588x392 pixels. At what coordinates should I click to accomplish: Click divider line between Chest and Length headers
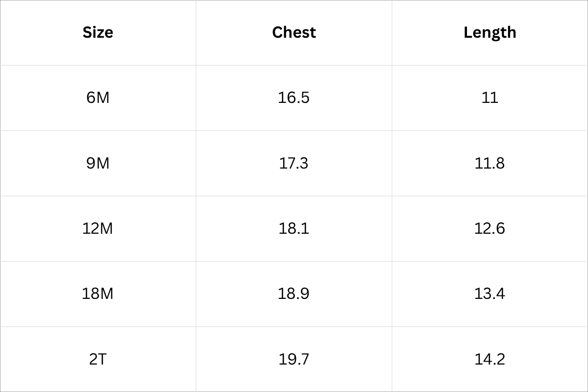392,32
